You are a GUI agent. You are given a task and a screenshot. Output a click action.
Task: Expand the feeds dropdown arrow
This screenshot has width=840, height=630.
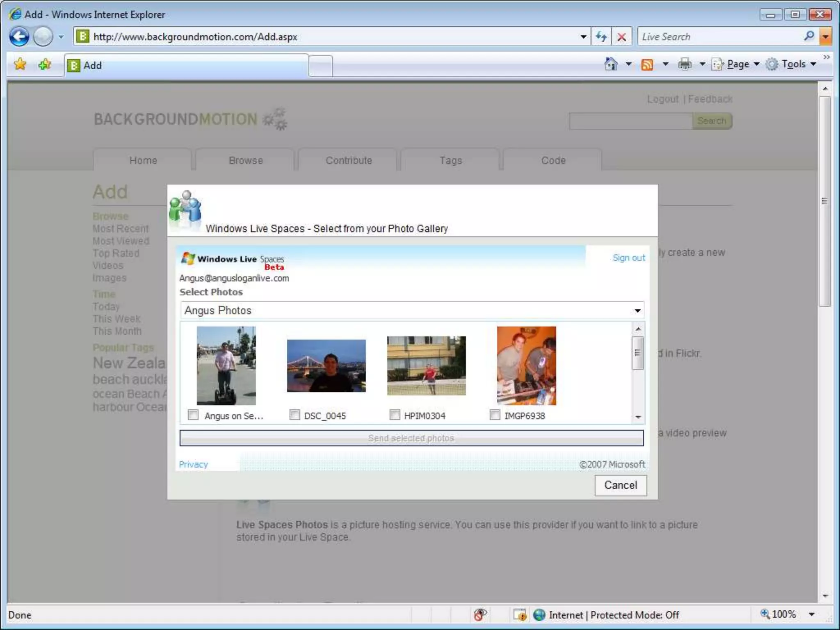pos(665,64)
